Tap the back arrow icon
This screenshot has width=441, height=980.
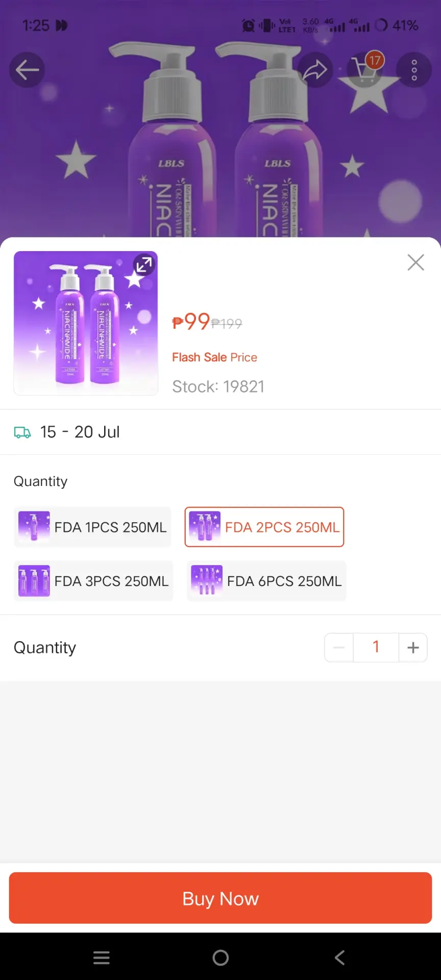click(x=27, y=70)
